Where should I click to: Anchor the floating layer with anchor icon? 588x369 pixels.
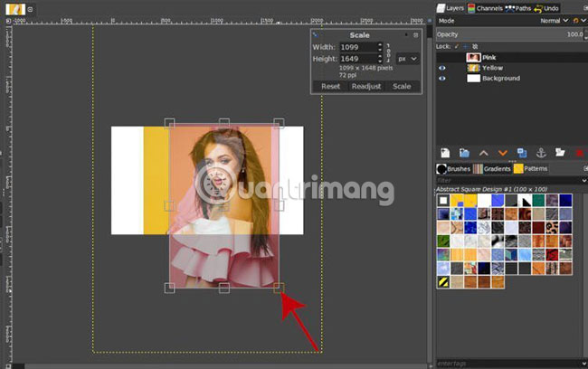point(541,152)
